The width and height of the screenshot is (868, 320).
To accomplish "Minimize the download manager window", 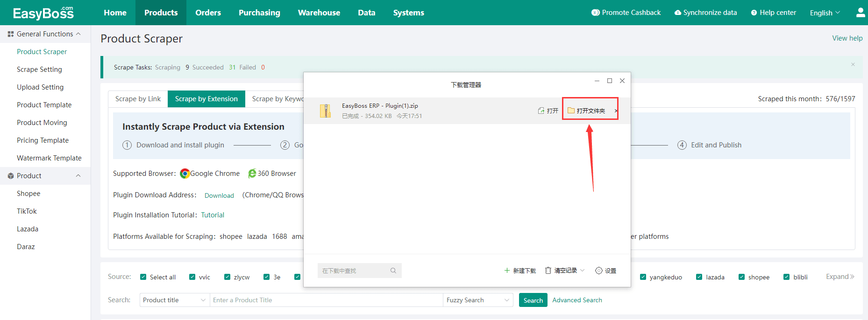I will coord(597,81).
